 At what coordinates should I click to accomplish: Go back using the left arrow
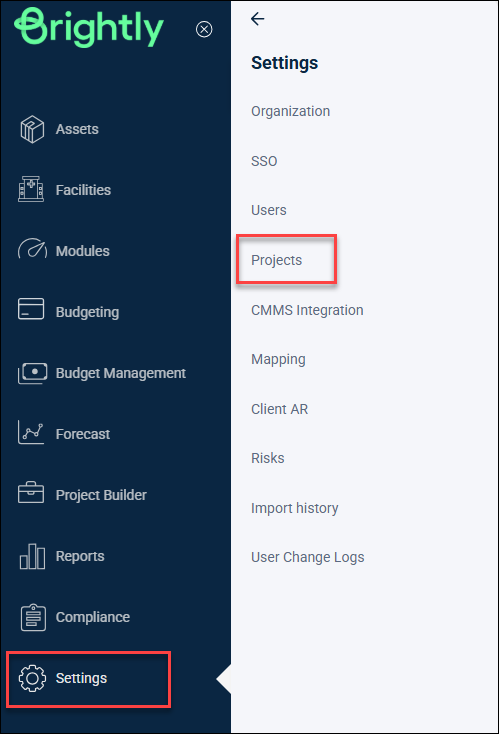tap(257, 19)
